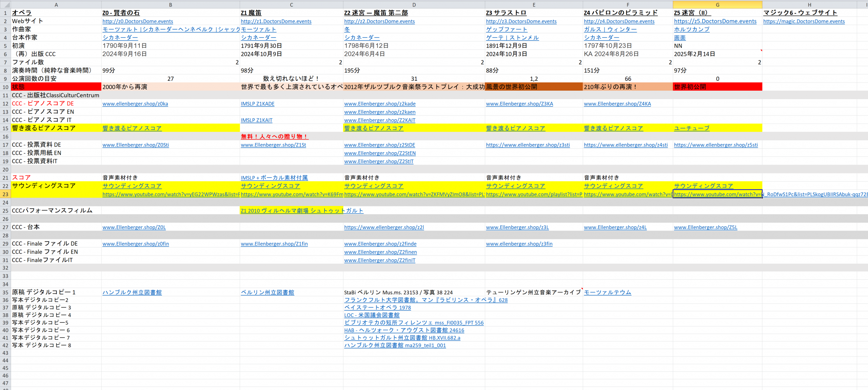Viewport: 868px width, 390px height.
Task: Click ホルツカンプ composer link
Action: pos(692,29)
